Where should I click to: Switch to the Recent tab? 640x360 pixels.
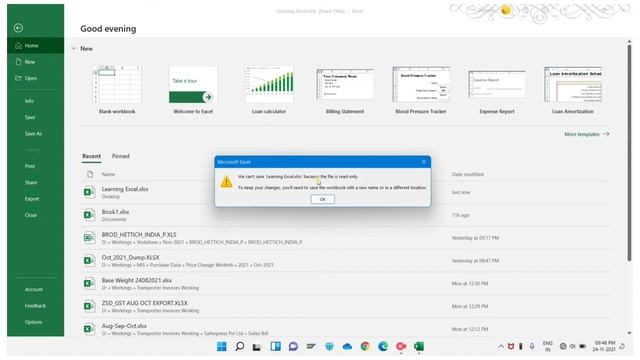point(91,156)
